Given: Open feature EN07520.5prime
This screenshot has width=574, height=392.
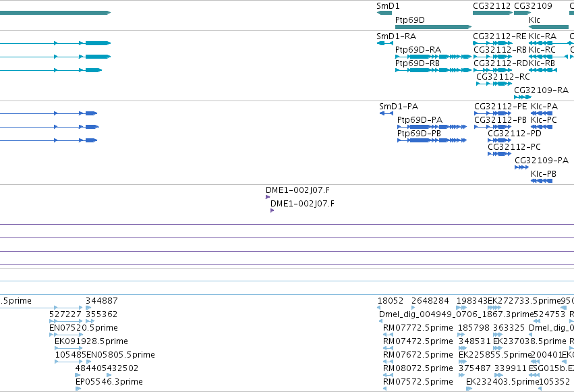Looking at the screenshot, I should tap(66, 335).
